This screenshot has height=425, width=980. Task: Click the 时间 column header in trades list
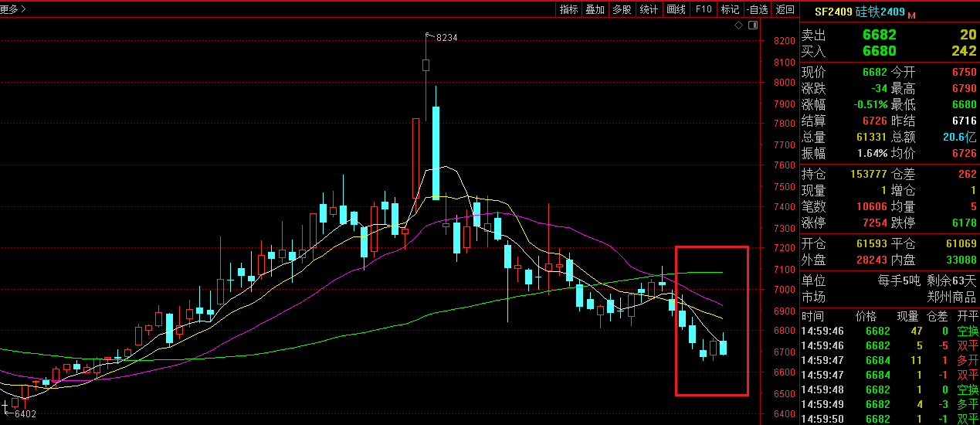812,316
